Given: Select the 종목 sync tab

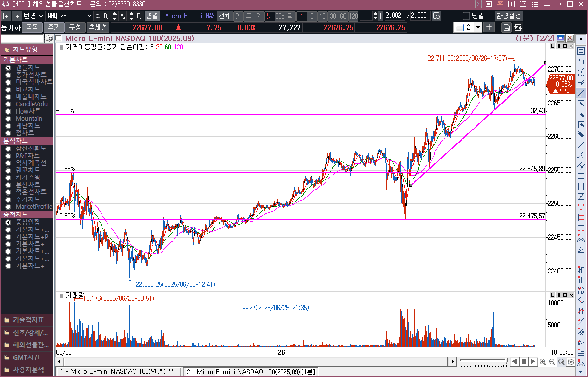Looking at the screenshot, I should coord(32,27).
